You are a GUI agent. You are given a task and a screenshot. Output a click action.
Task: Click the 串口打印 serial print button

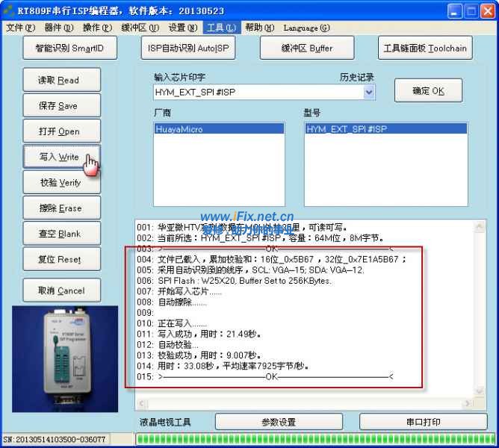(423, 422)
